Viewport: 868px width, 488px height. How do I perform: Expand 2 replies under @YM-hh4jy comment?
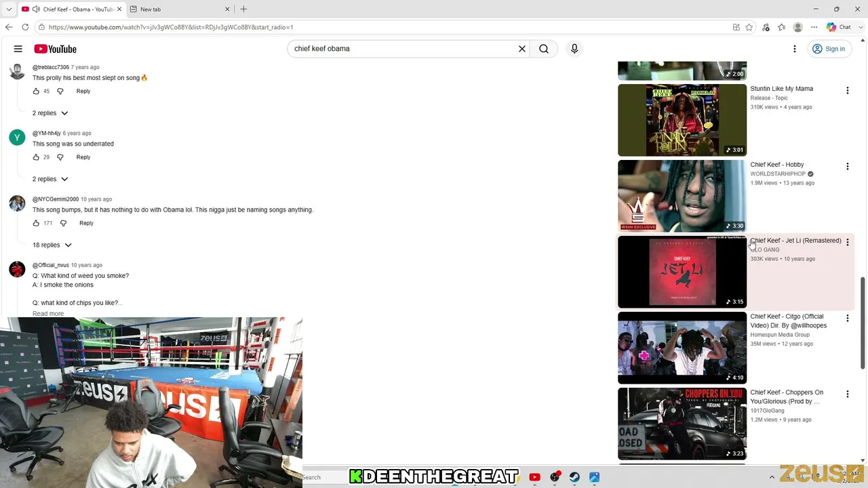[x=50, y=179]
